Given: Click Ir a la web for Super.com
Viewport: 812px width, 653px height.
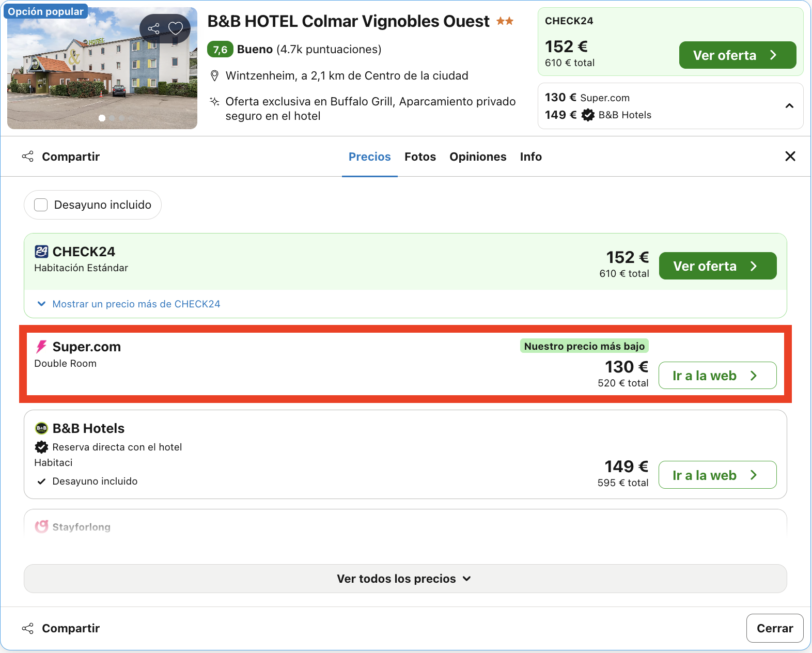Looking at the screenshot, I should pyautogui.click(x=717, y=376).
